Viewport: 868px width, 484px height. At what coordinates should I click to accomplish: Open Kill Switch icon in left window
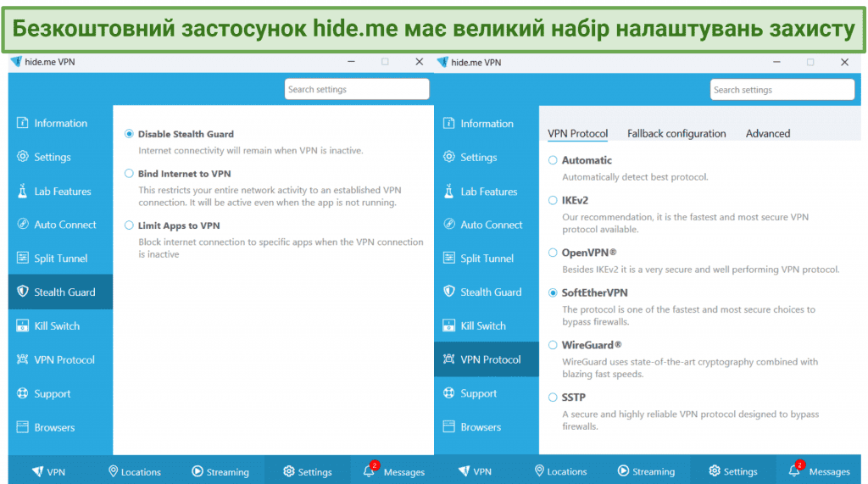[22, 325]
